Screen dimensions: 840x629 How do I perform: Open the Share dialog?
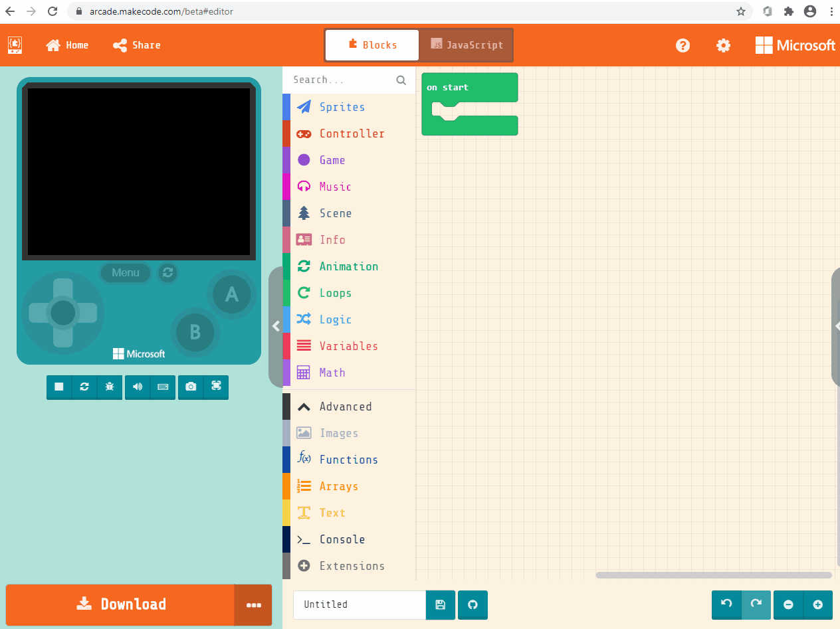pyautogui.click(x=136, y=45)
